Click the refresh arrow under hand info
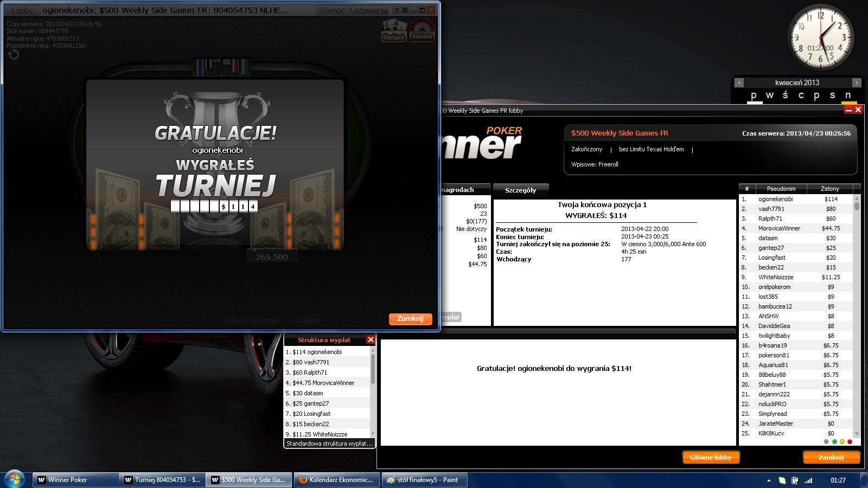This screenshot has width=868, height=488. (14, 54)
